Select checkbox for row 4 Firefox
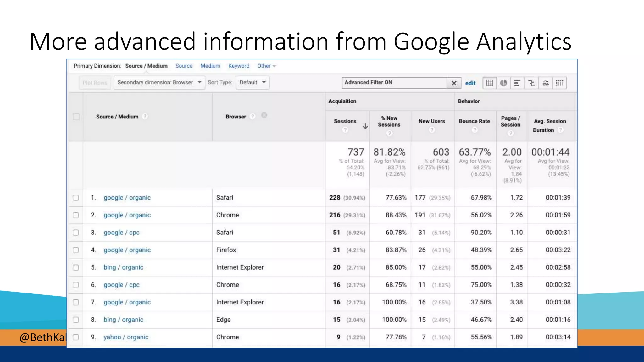The width and height of the screenshot is (644, 362). pyautogui.click(x=76, y=250)
